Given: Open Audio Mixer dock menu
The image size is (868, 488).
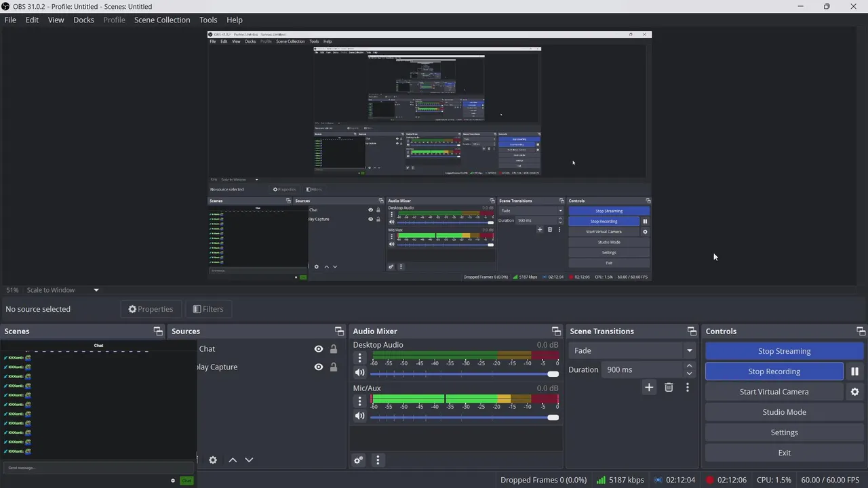Looking at the screenshot, I should [x=378, y=460].
